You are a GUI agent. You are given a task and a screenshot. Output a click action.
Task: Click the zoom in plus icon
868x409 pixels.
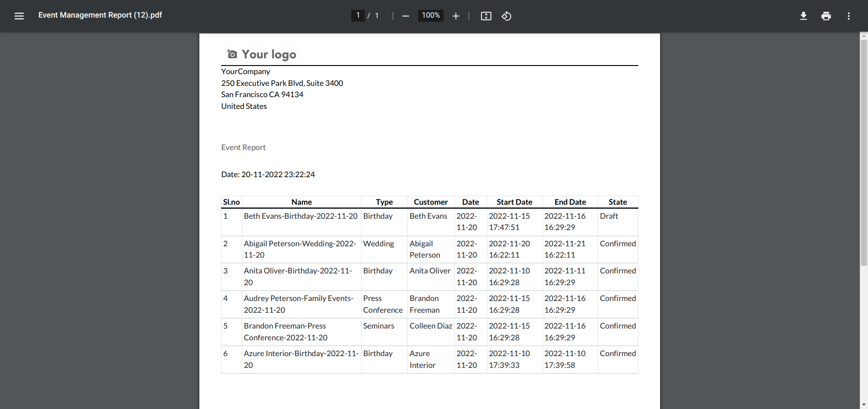(x=456, y=16)
